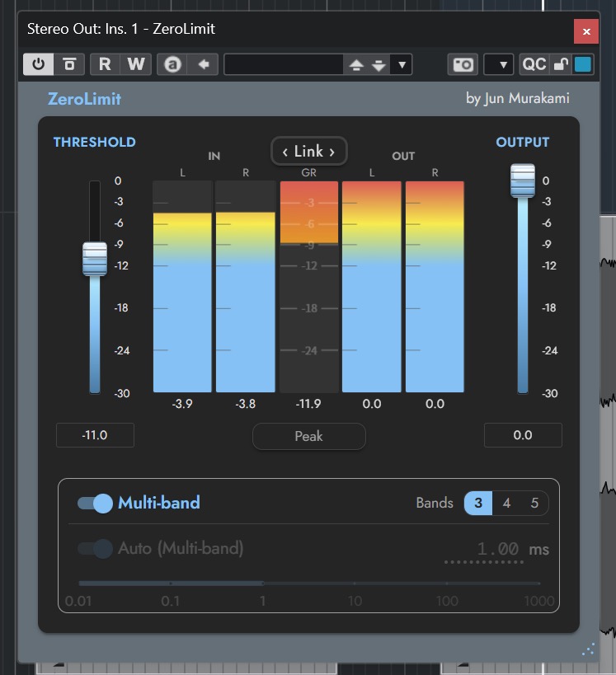This screenshot has width=616, height=675.
Task: Click the window resize grip dots
Action: click(x=589, y=649)
